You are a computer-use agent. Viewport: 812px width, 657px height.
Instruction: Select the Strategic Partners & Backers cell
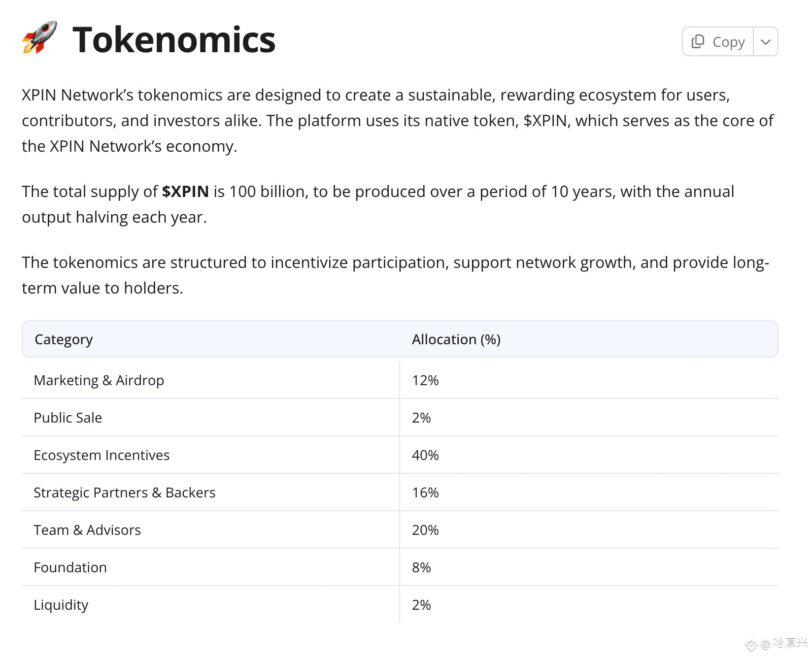click(x=125, y=493)
